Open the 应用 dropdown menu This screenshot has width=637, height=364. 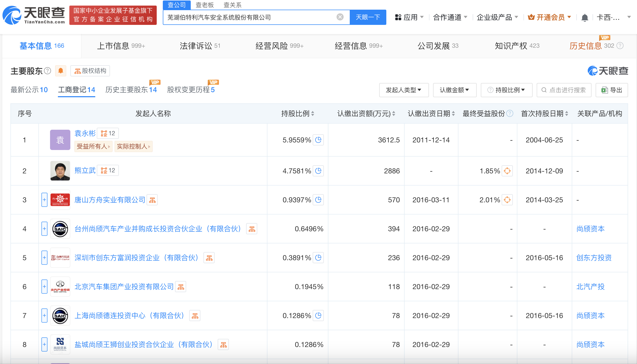(409, 17)
